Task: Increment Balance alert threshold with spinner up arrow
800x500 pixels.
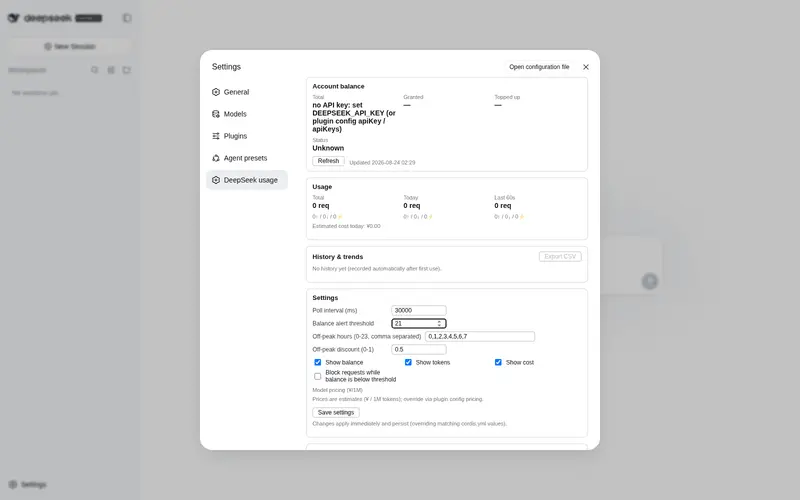Action: pyautogui.click(x=439, y=322)
